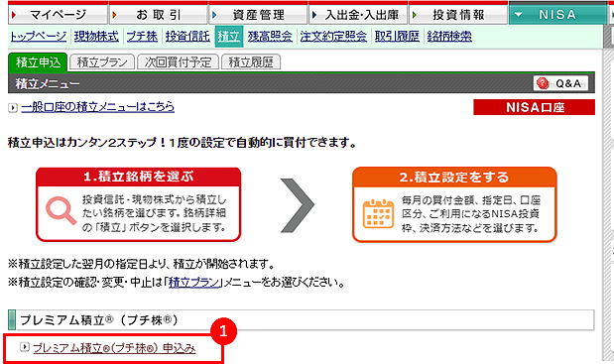Switch to the 積立申込 tab

pos(38,62)
